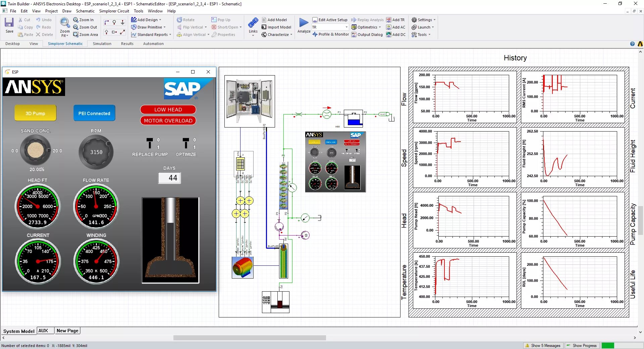The height and width of the screenshot is (349, 644).
Task: Switch to the Results ribbon tab
Action: click(127, 44)
